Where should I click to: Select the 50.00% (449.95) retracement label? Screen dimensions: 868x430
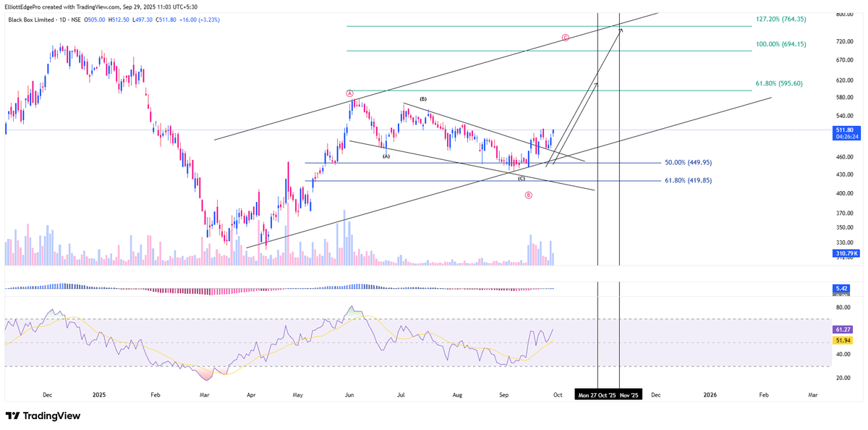tap(688, 163)
